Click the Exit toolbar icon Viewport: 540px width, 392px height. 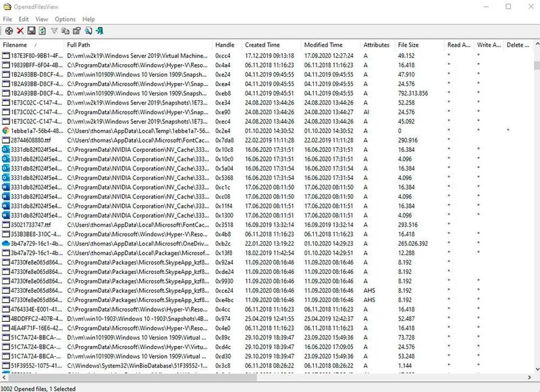point(99,31)
